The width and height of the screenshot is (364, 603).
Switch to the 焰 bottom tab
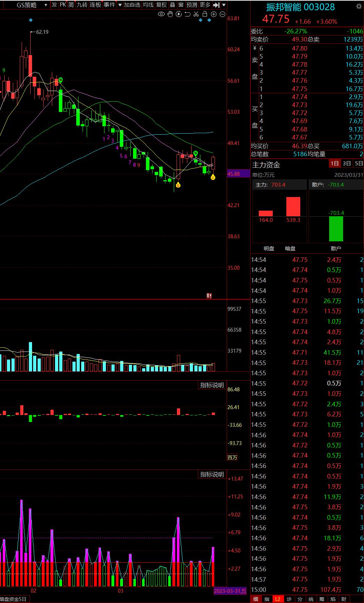pyautogui.click(x=333, y=599)
